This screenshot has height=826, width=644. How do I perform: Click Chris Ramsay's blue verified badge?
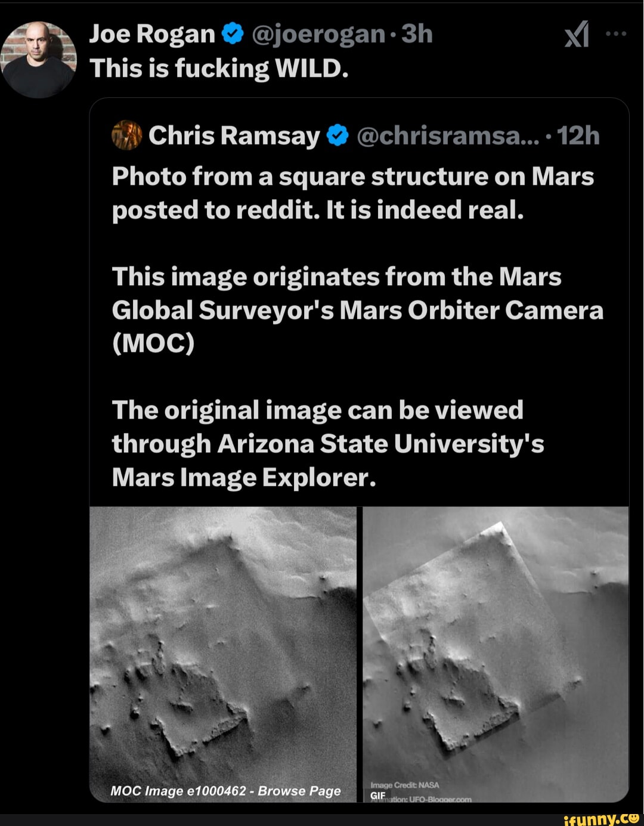pos(338,134)
